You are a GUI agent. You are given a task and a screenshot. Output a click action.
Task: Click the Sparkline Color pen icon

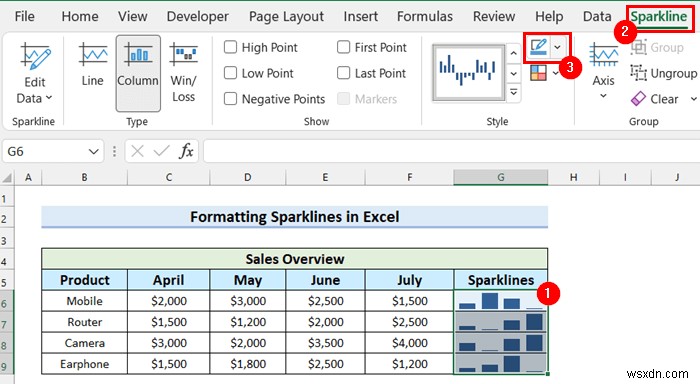pyautogui.click(x=538, y=47)
